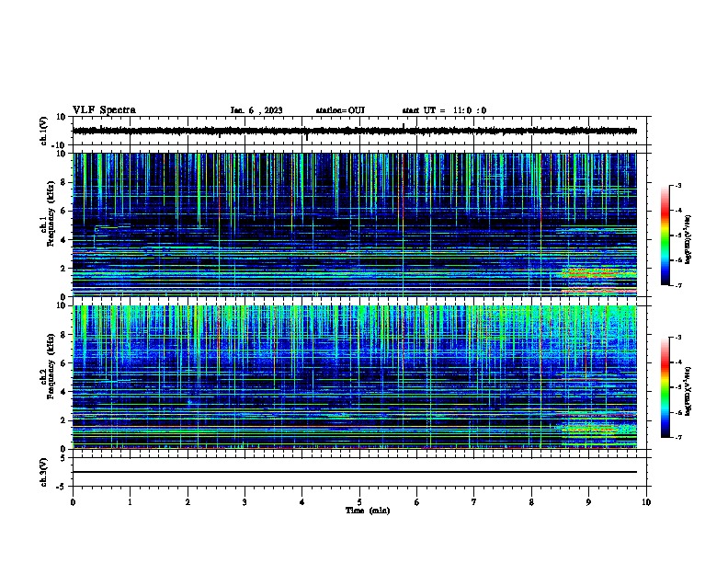Click the '5' tick on ch.3(V) axis
Viewport: 728px width, 563px height.
pos(63,458)
